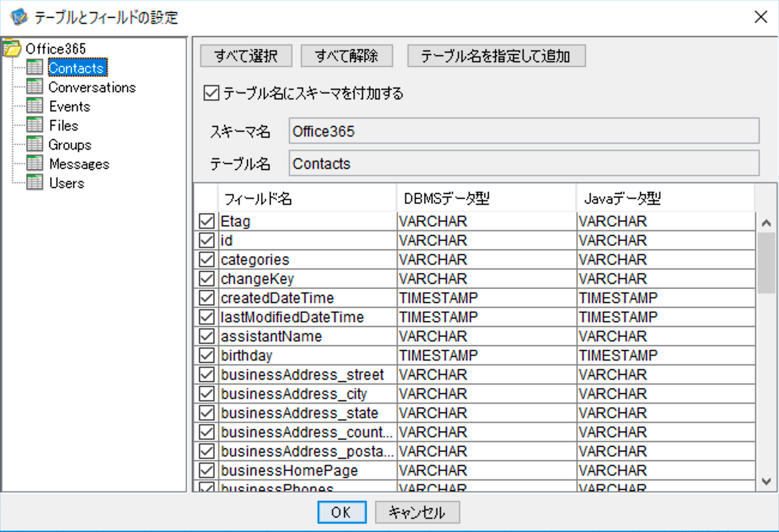Close the テーブルとフィールドの設定 dialog
Screen dimensions: 779x532
click(x=760, y=17)
